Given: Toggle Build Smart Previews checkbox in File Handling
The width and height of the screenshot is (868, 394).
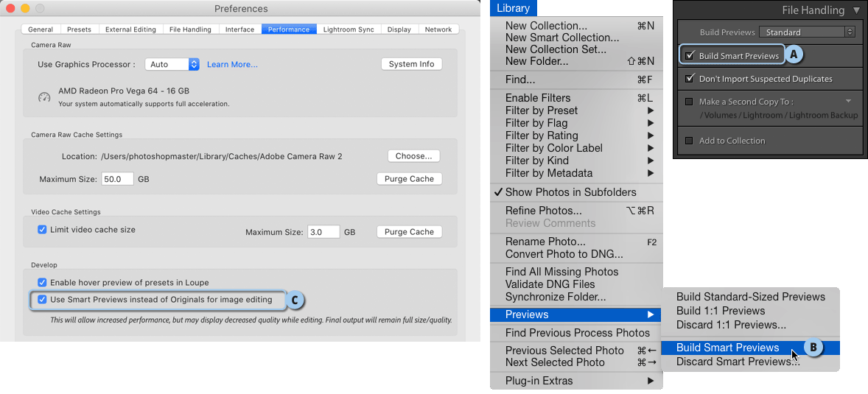Looking at the screenshot, I should point(689,55).
